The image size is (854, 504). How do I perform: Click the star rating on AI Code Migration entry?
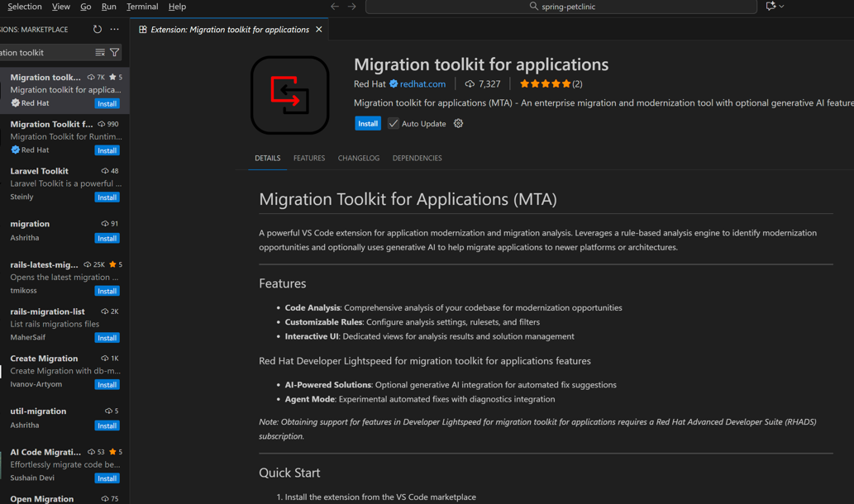116,452
